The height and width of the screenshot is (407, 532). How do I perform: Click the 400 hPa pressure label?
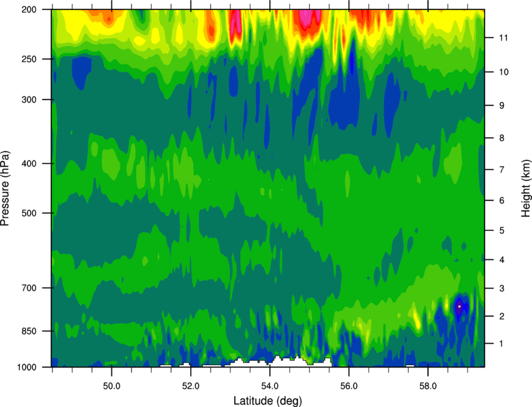(29, 163)
